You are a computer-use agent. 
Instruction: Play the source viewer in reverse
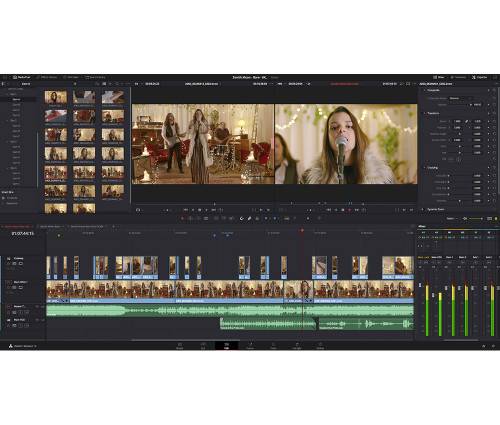click(x=193, y=210)
